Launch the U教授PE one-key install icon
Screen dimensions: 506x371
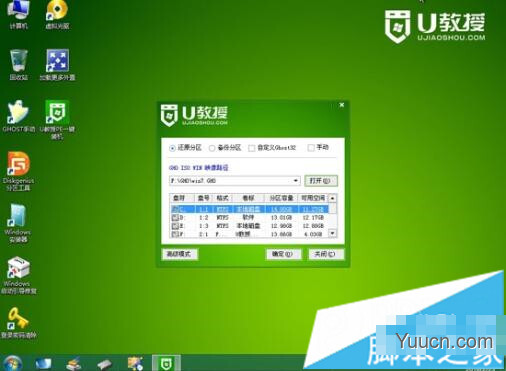coord(57,119)
